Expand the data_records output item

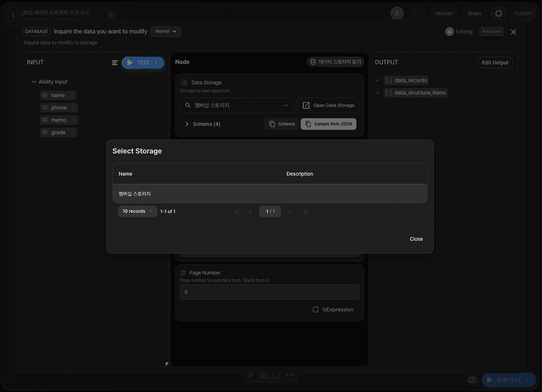click(x=377, y=80)
